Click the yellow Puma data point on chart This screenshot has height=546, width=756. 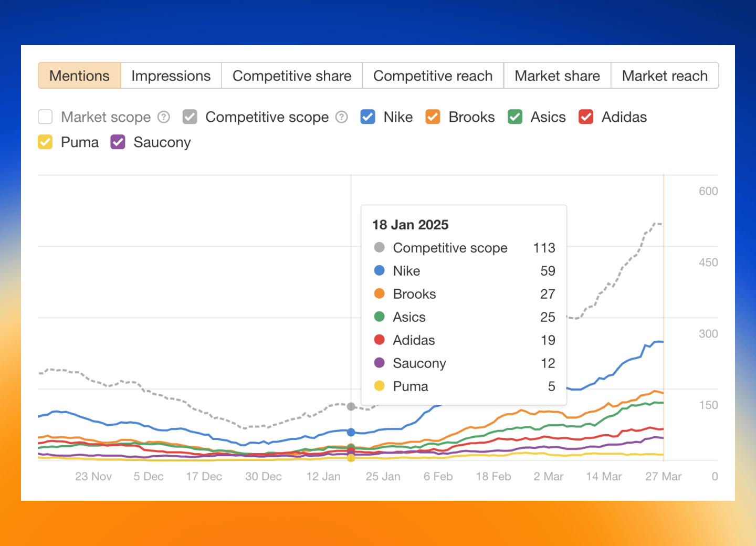351,458
